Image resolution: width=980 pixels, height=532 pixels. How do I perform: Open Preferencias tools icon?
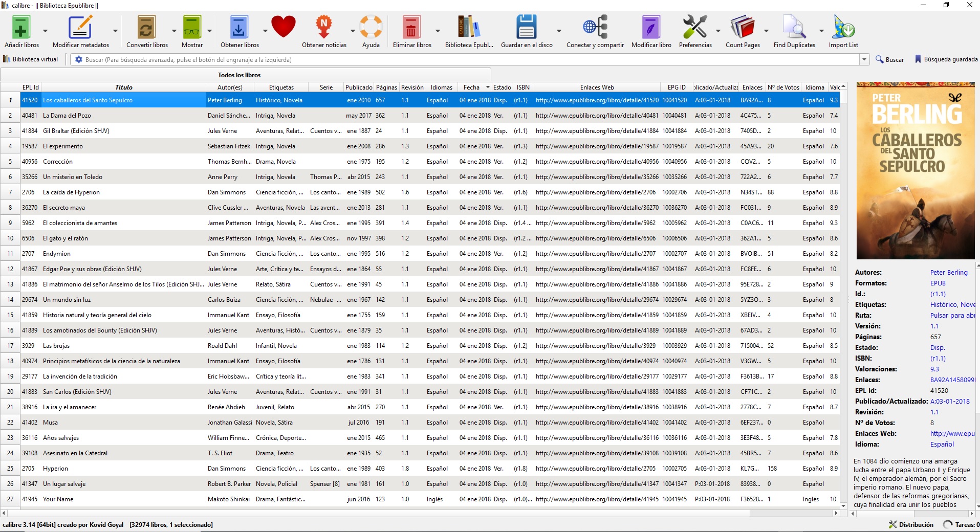[695, 27]
